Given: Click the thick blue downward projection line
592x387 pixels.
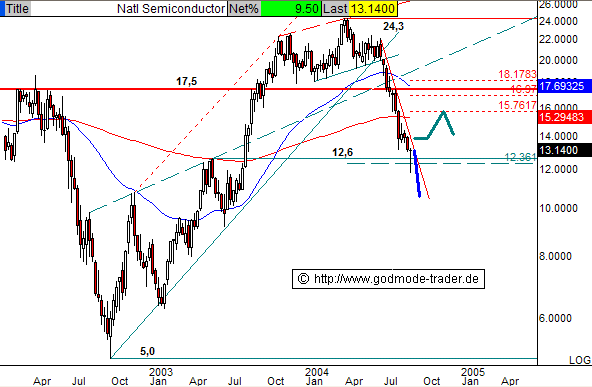Looking at the screenshot, I should (417, 173).
